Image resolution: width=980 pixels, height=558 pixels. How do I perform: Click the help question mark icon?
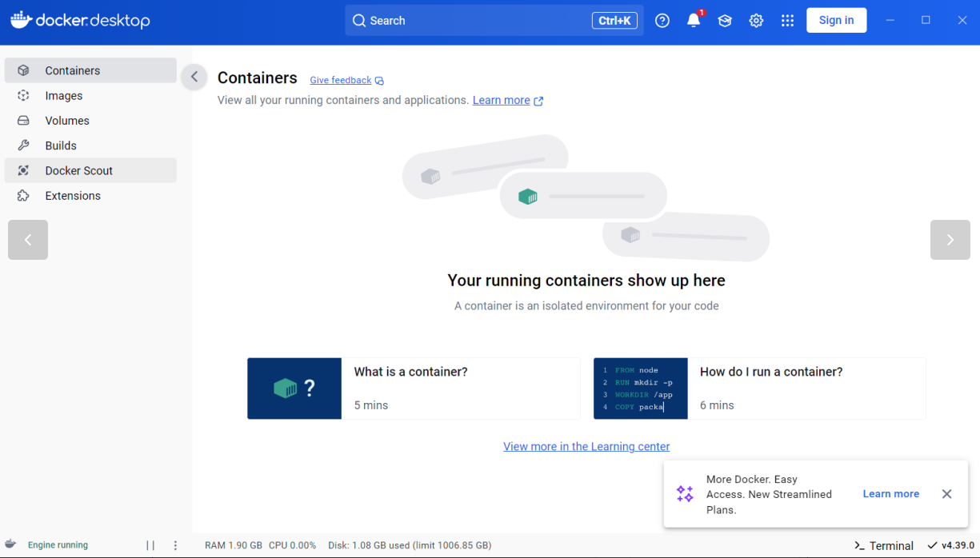tap(662, 21)
